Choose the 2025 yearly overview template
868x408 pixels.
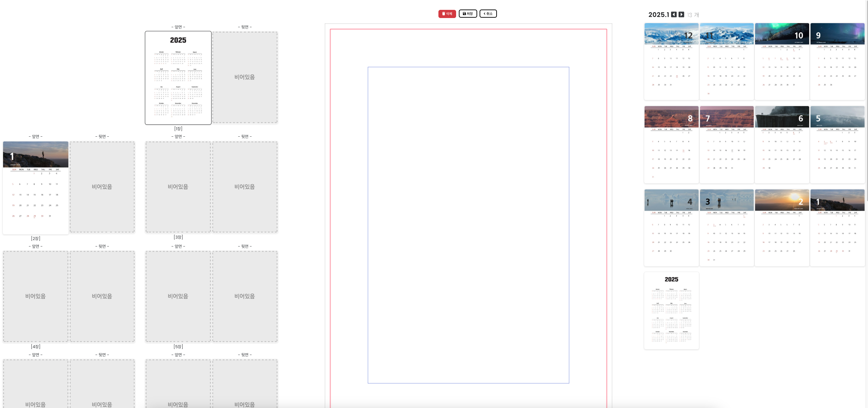click(671, 310)
